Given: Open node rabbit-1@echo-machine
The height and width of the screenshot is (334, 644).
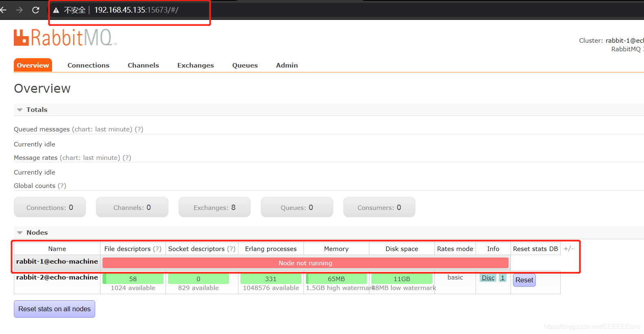Looking at the screenshot, I should pyautogui.click(x=57, y=261).
